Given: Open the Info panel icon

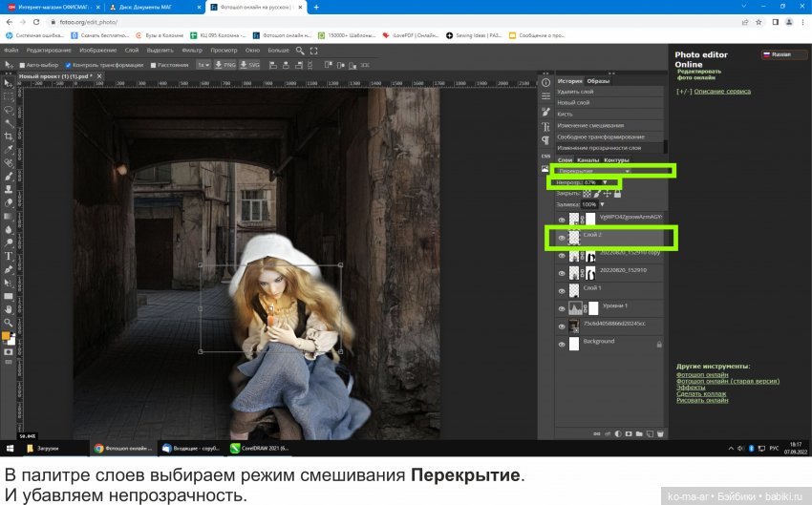Looking at the screenshot, I should tap(545, 83).
